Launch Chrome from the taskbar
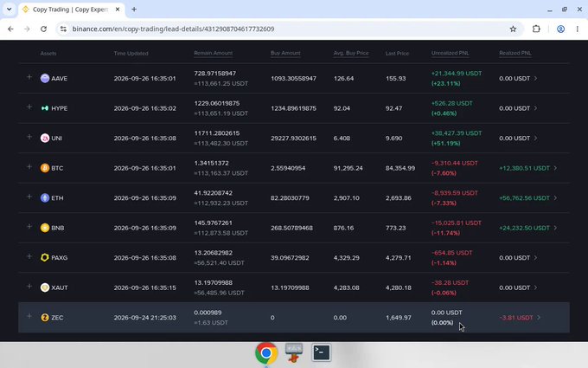The height and width of the screenshot is (368, 588). pos(266,353)
